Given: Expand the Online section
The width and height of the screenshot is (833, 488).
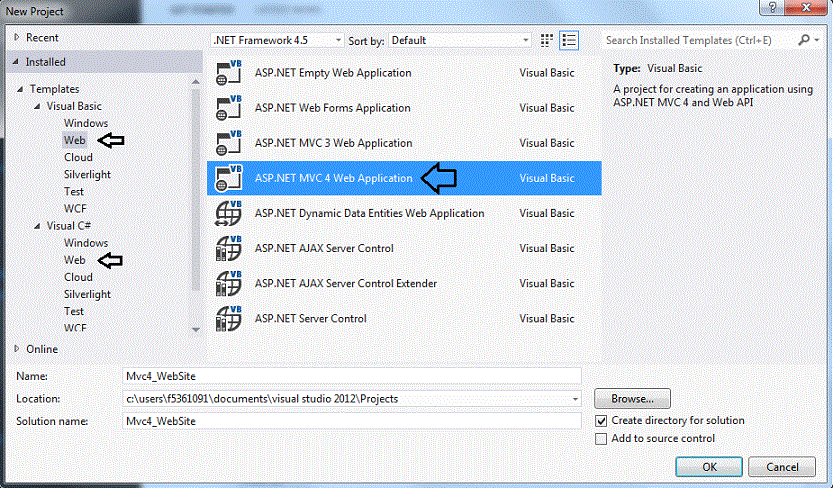Looking at the screenshot, I should point(16,349).
